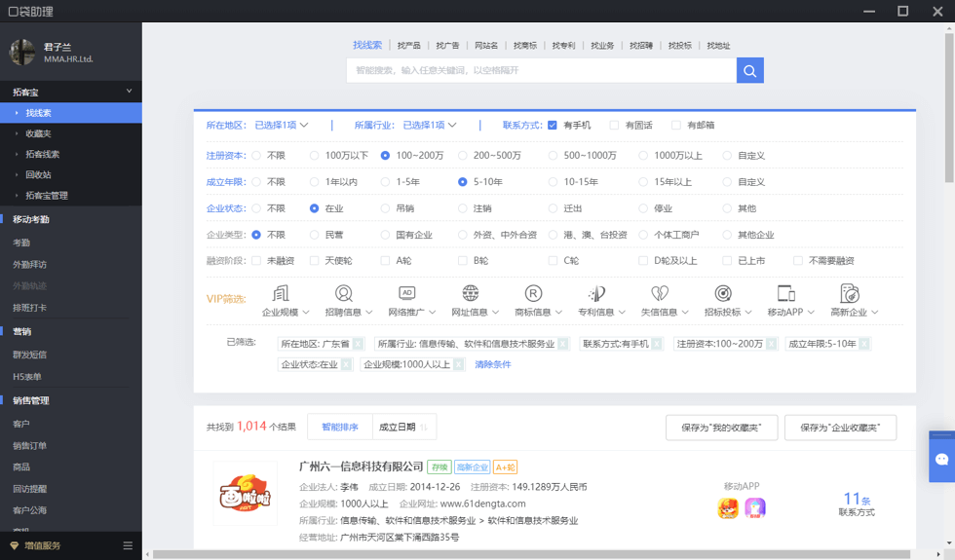This screenshot has width=955, height=560.
Task: Remove the 所在地区: 广东省 filter tag
Action: [x=358, y=344]
